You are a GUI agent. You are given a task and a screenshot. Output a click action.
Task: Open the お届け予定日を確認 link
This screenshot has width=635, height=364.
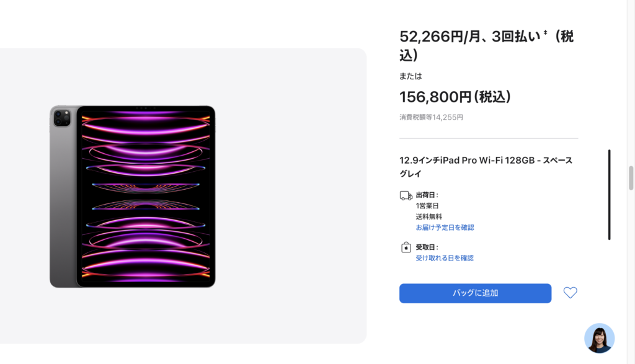pos(445,228)
